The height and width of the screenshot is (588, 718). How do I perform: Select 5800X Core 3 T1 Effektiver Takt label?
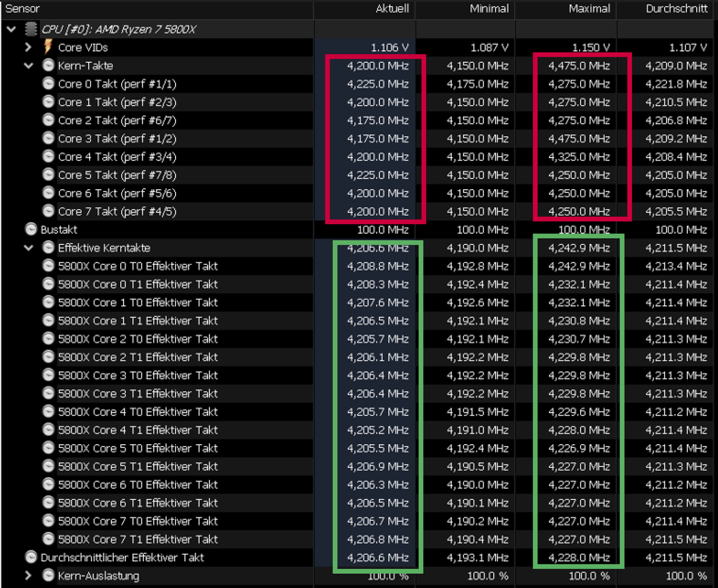pos(138,393)
